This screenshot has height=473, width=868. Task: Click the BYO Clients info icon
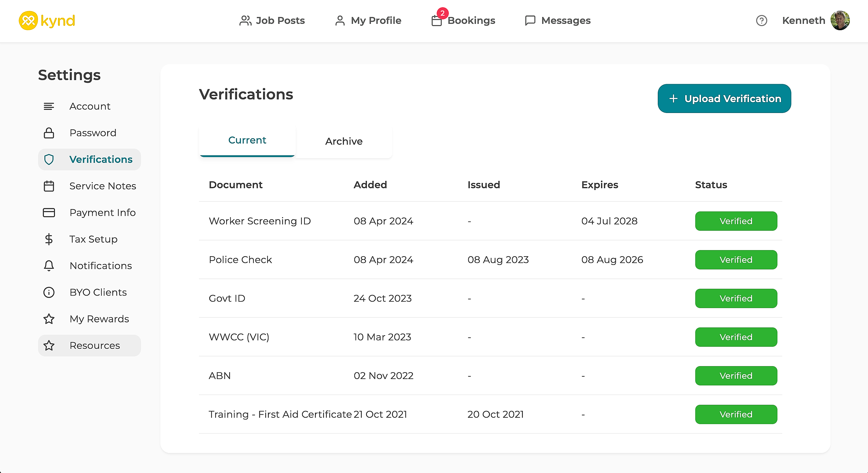(49, 292)
